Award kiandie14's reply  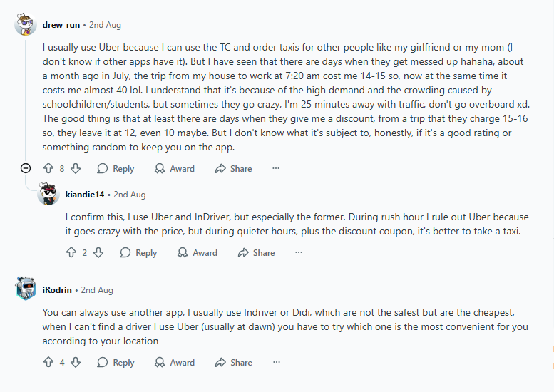point(198,253)
